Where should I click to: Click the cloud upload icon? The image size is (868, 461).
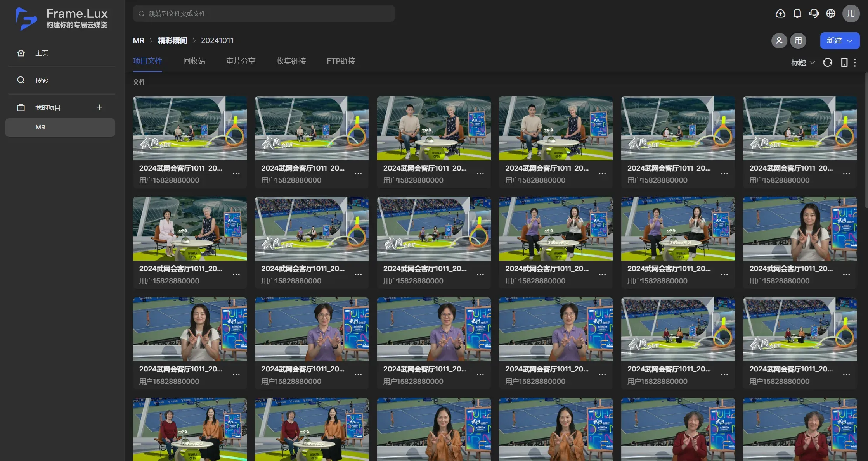click(x=780, y=14)
